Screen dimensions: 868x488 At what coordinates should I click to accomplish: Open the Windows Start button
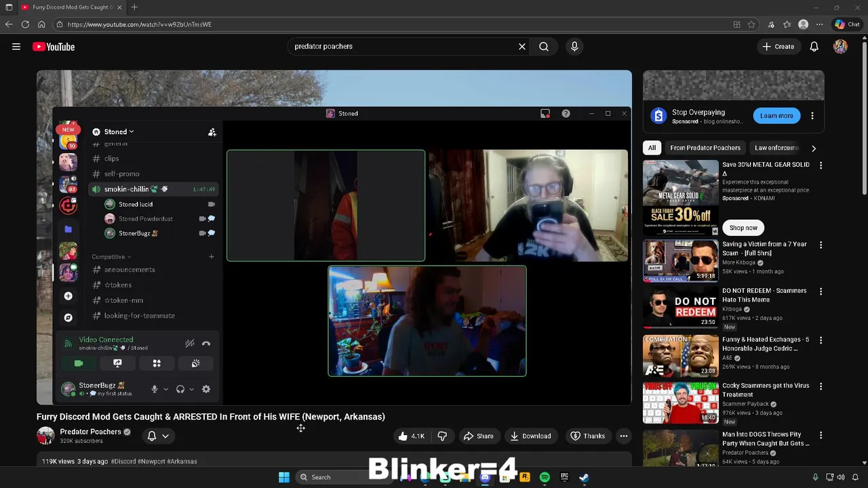click(x=284, y=477)
